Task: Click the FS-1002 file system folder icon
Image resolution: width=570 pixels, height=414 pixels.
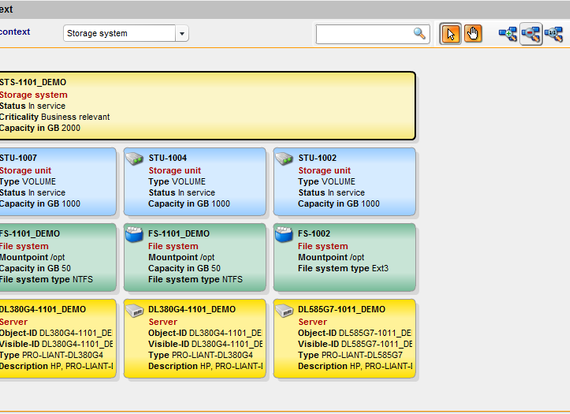Action: (x=284, y=234)
